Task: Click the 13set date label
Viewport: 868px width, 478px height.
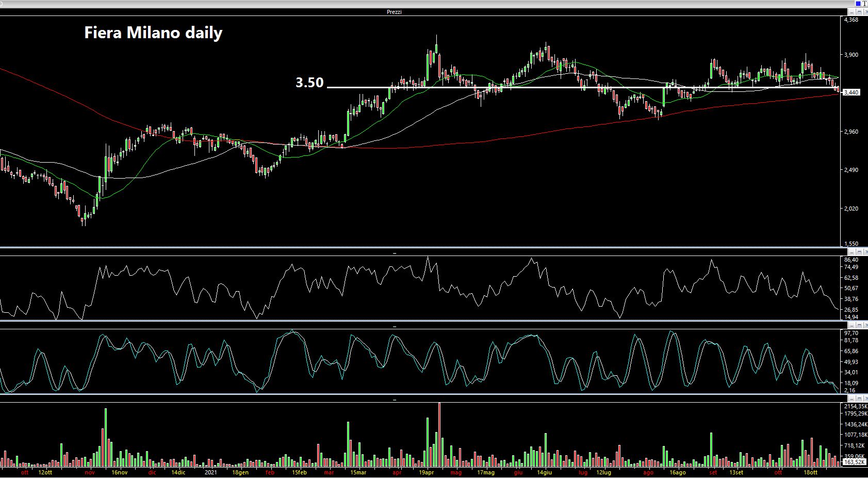Action: click(736, 472)
